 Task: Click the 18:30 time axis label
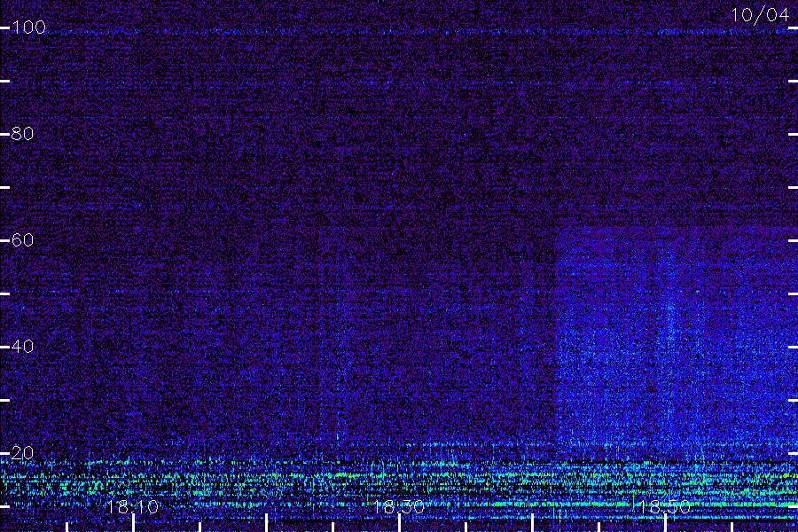(399, 507)
